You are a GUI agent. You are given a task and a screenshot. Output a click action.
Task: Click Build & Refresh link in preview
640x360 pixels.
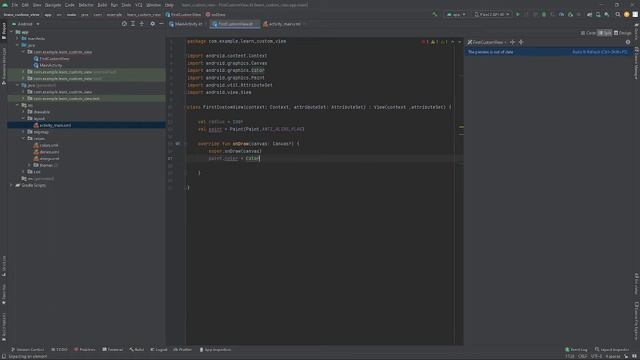pos(599,52)
